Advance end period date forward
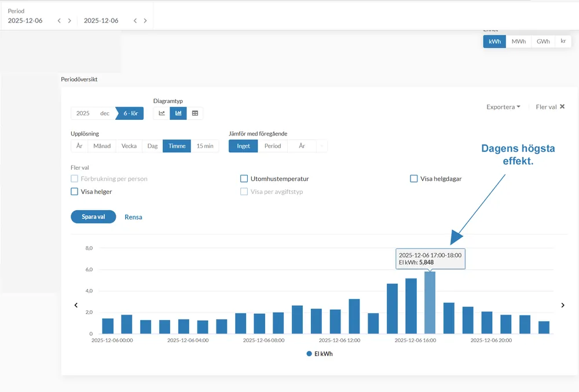579x392 pixels. pyautogui.click(x=145, y=21)
